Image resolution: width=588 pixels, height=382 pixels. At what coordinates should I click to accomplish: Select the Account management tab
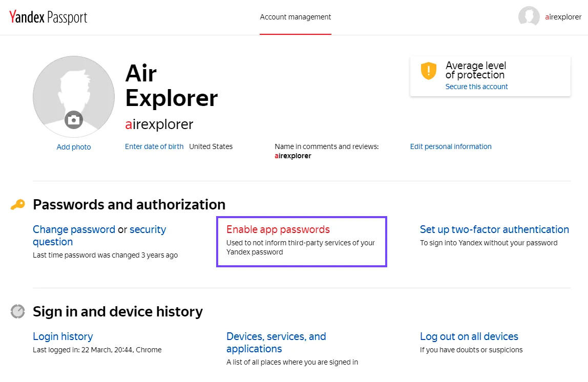click(x=296, y=17)
